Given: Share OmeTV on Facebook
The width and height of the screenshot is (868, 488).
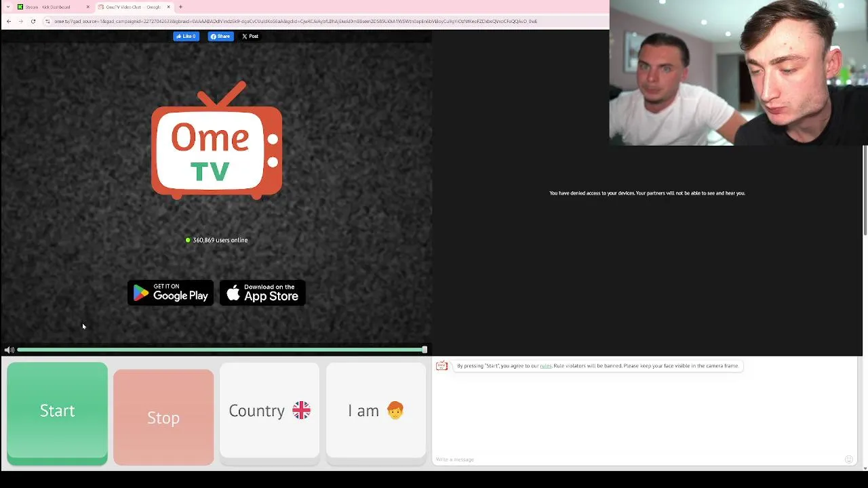Looking at the screenshot, I should (x=220, y=36).
